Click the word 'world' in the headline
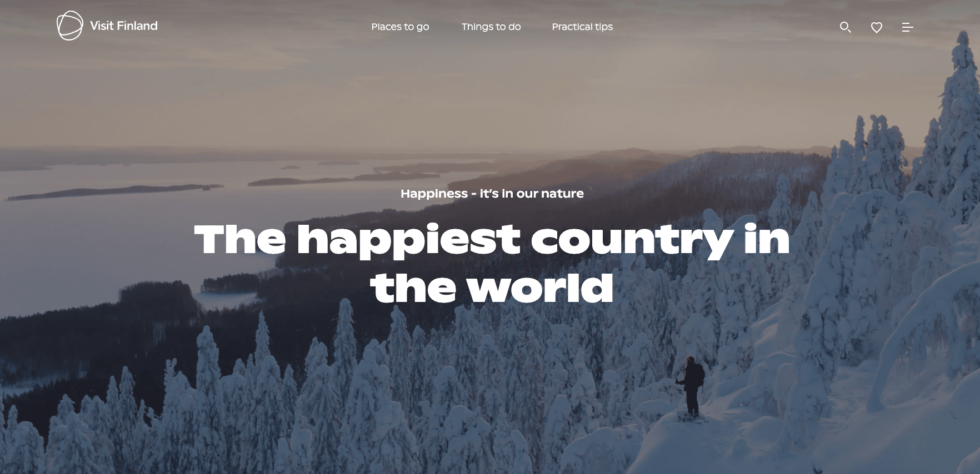 [539, 288]
